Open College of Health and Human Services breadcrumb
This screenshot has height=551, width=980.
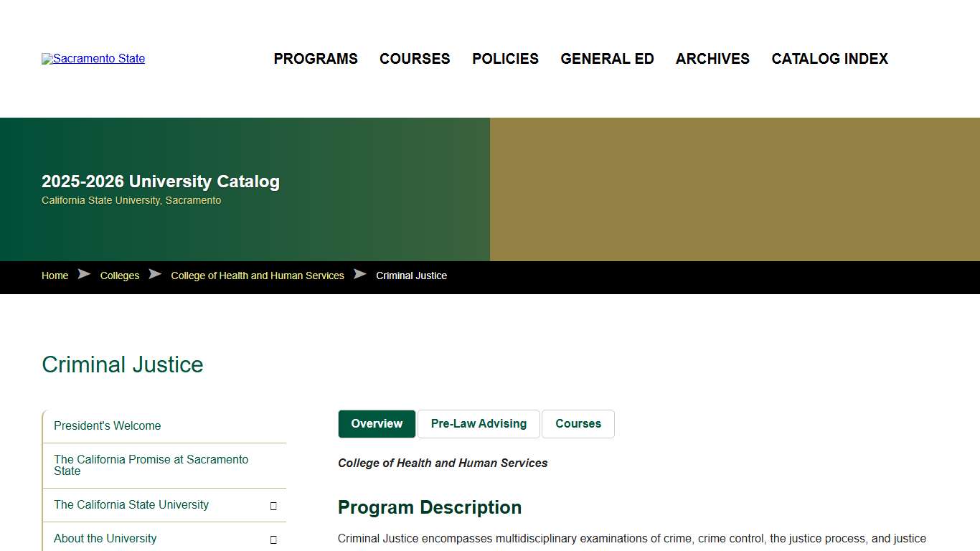[x=257, y=275]
